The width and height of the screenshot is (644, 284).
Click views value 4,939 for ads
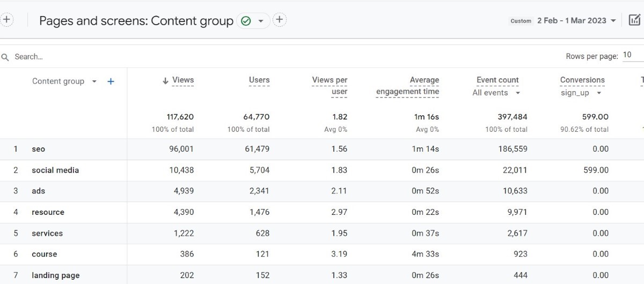(x=184, y=191)
